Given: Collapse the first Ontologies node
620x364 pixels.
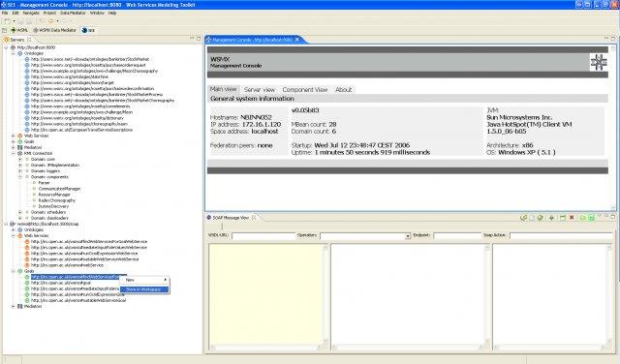Looking at the screenshot, I should click(x=13, y=53).
